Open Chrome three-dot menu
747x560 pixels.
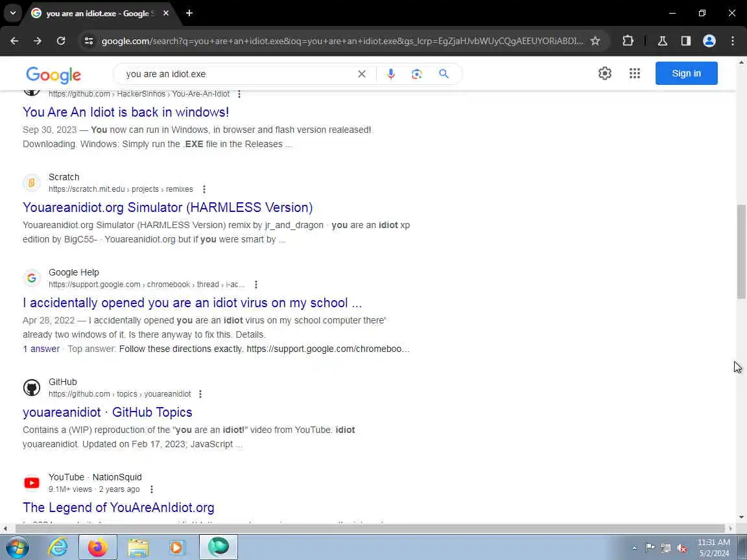tap(733, 41)
